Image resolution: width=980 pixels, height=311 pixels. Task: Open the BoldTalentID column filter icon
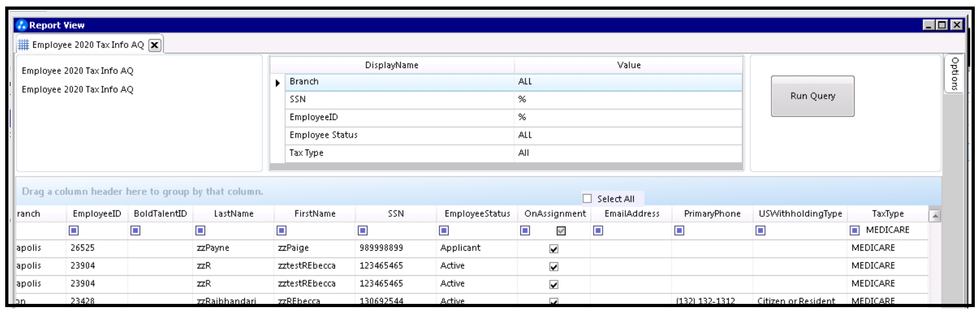[134, 230]
